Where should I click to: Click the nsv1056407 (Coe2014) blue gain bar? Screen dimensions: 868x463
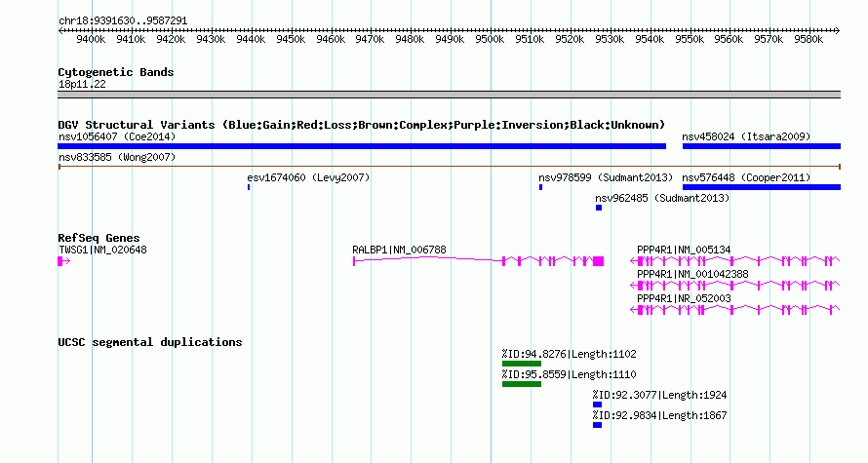(362, 146)
